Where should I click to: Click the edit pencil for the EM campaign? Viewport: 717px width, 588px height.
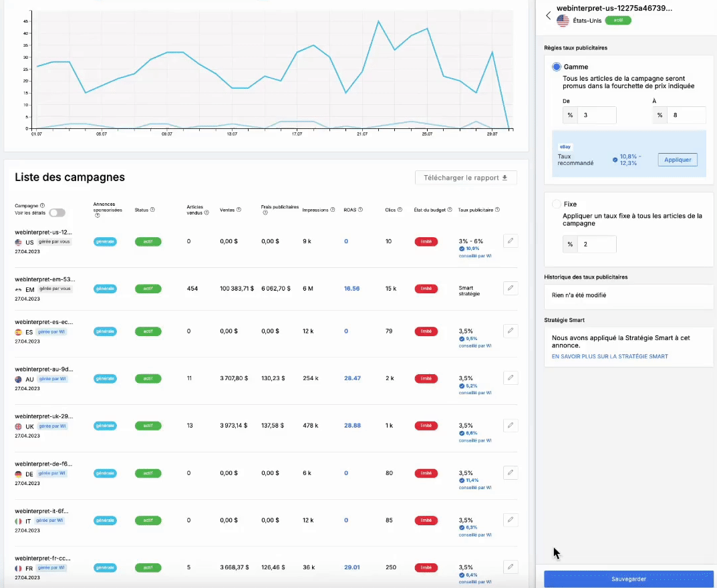coord(510,288)
